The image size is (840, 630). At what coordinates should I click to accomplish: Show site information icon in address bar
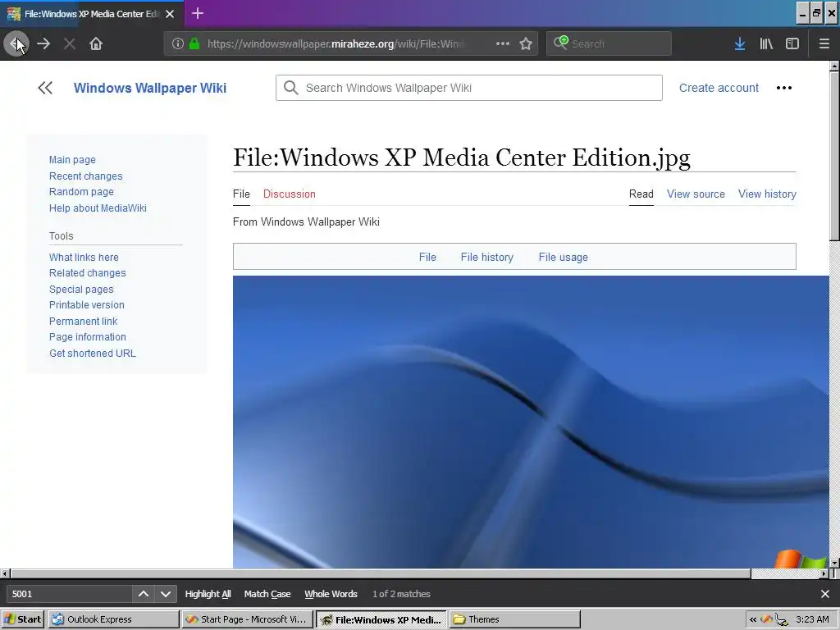click(x=178, y=43)
